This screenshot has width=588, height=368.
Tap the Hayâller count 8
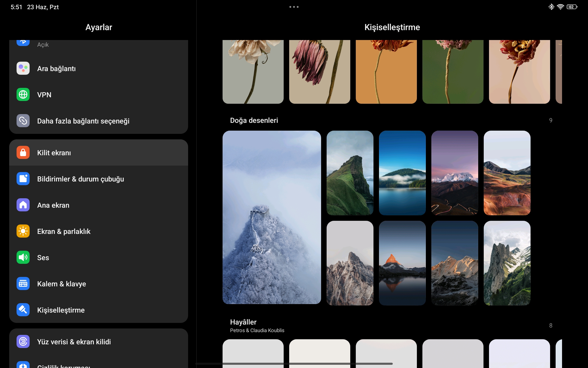551,325
